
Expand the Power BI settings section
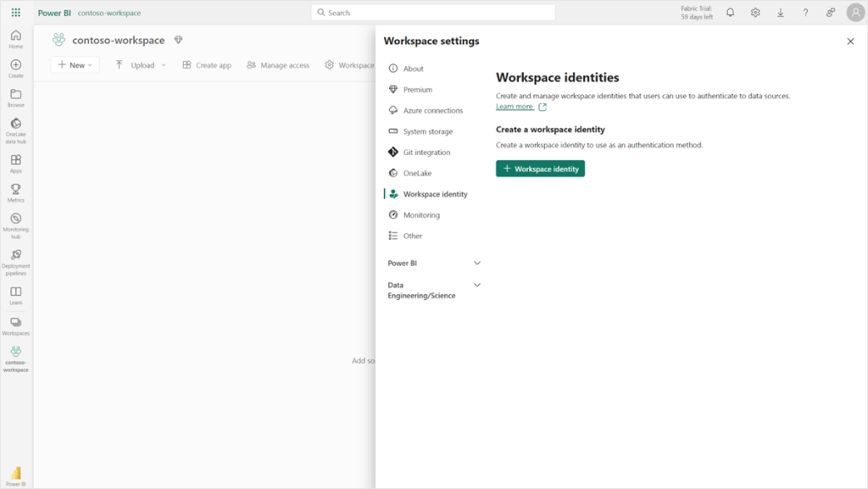click(476, 264)
